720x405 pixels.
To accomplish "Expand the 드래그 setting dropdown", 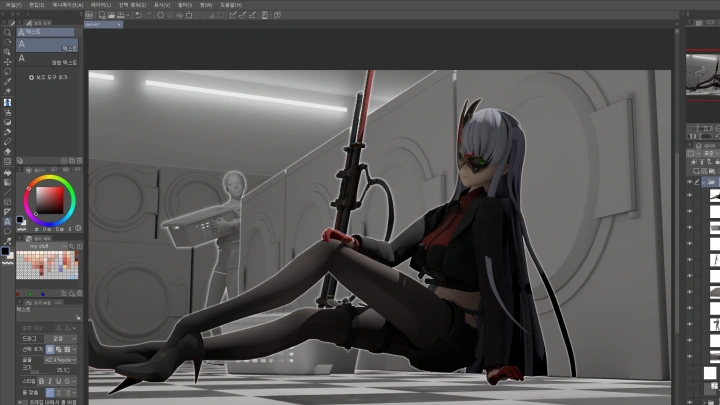I will (58, 338).
